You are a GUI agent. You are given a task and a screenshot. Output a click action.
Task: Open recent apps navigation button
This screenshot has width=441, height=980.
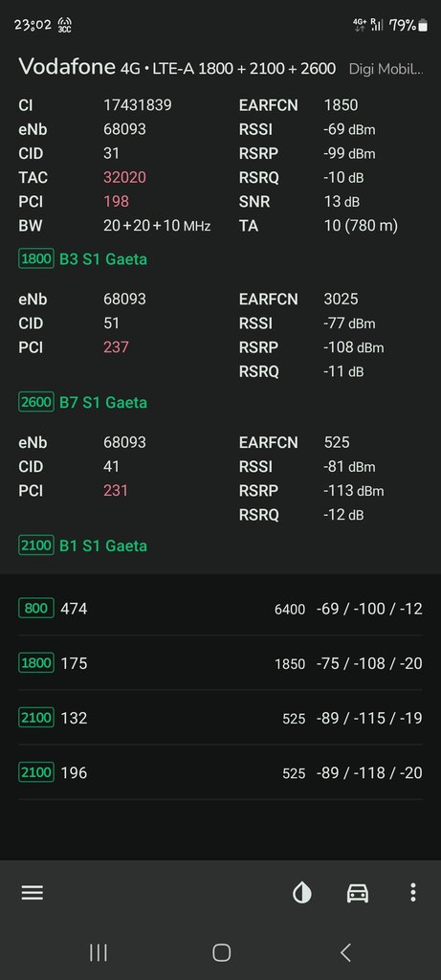pyautogui.click(x=99, y=952)
